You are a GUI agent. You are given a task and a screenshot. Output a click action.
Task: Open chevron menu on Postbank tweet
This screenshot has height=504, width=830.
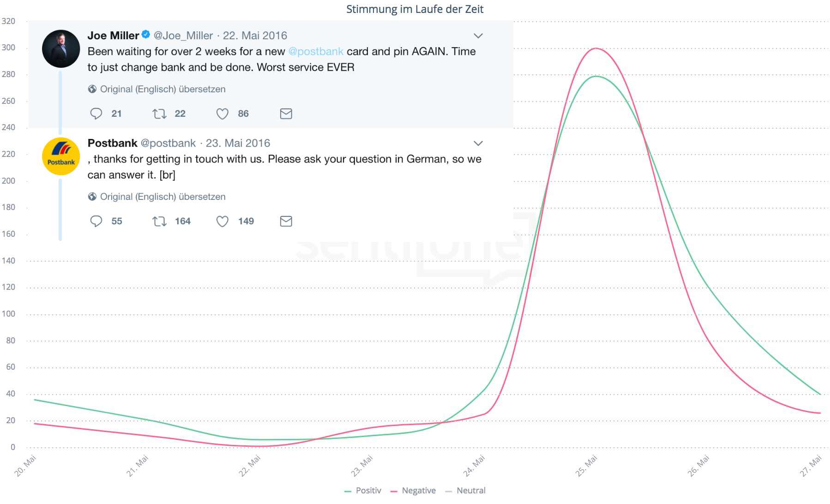coord(478,143)
